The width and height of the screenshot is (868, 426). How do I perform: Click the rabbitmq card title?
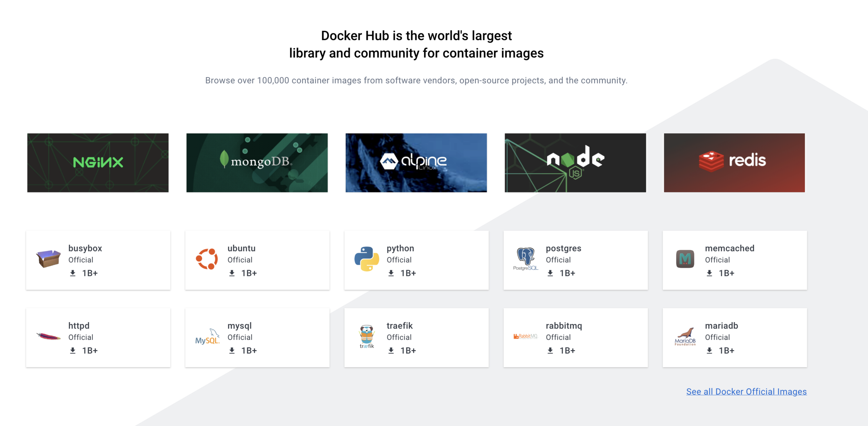click(x=564, y=326)
